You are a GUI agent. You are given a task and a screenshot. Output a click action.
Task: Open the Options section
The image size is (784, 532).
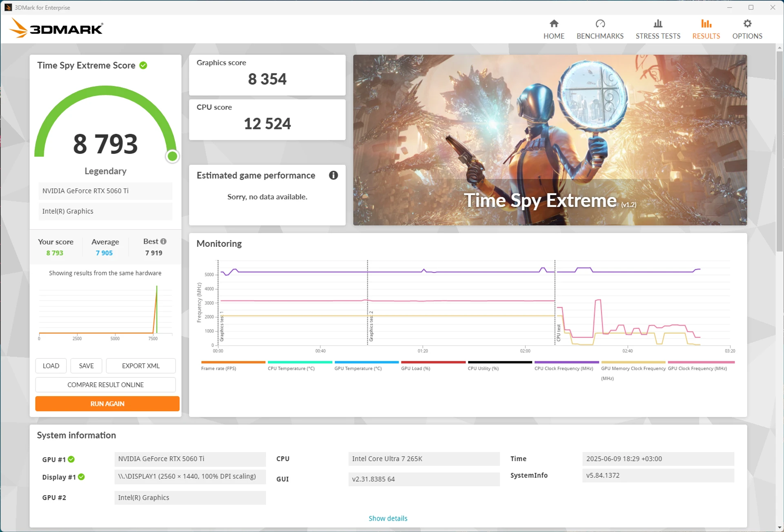747,29
